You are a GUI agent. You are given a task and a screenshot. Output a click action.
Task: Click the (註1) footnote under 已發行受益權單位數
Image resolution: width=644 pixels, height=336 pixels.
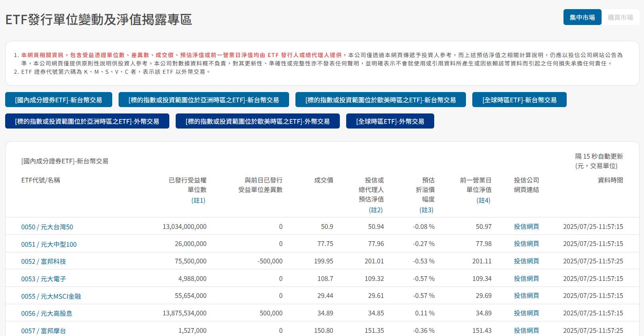[199, 200]
